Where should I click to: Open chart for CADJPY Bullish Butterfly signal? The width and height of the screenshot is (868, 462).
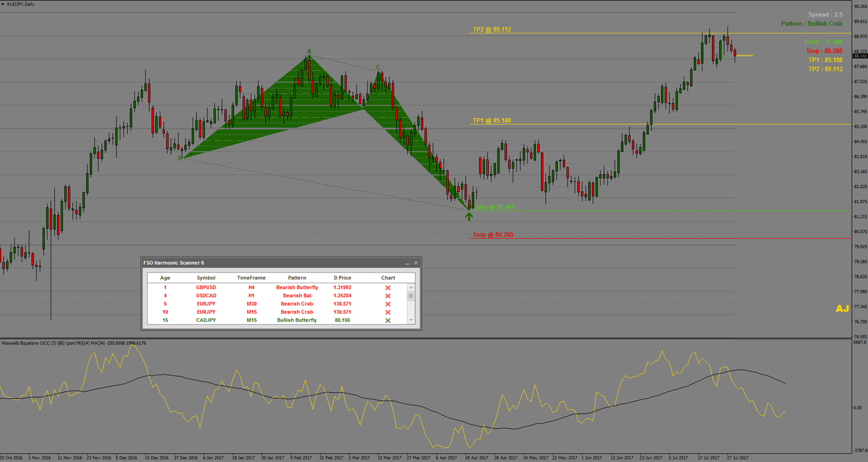(388, 320)
